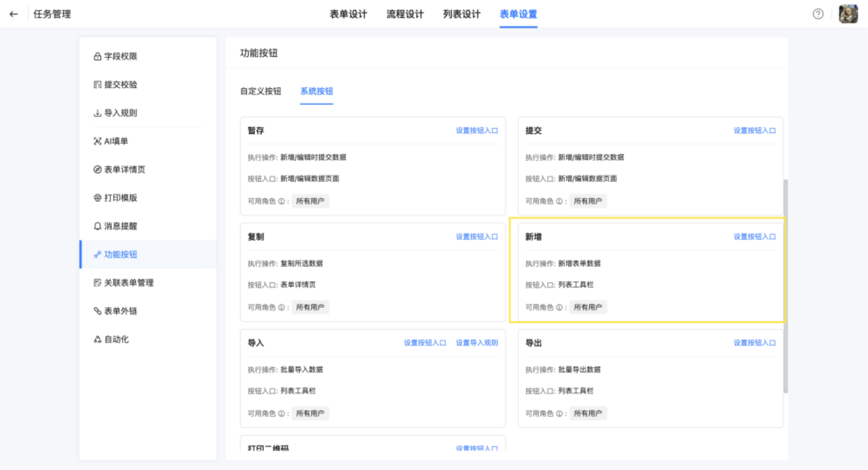The image size is (868, 470).
Task: Open the 自定义按钮 tab
Action: [x=260, y=91]
